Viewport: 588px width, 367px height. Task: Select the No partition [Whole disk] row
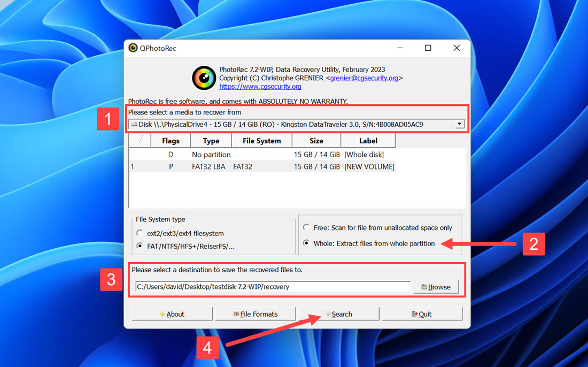coord(262,154)
